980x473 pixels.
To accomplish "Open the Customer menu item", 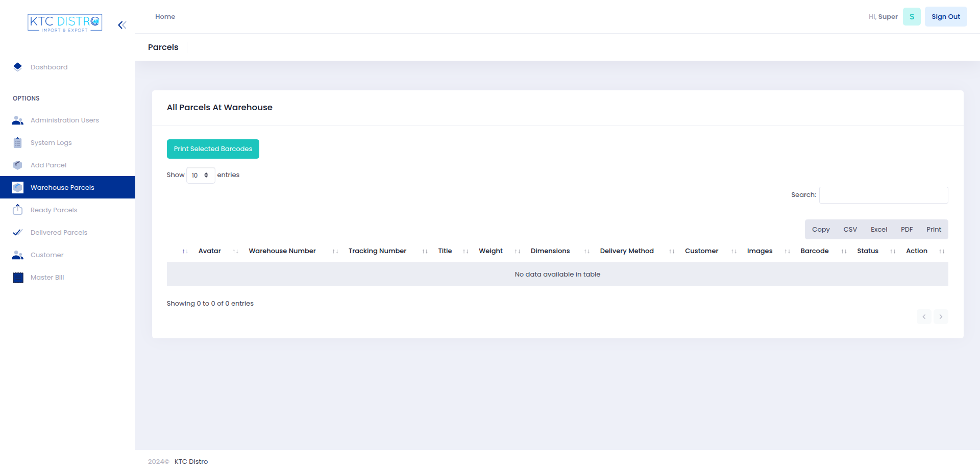I will point(47,255).
